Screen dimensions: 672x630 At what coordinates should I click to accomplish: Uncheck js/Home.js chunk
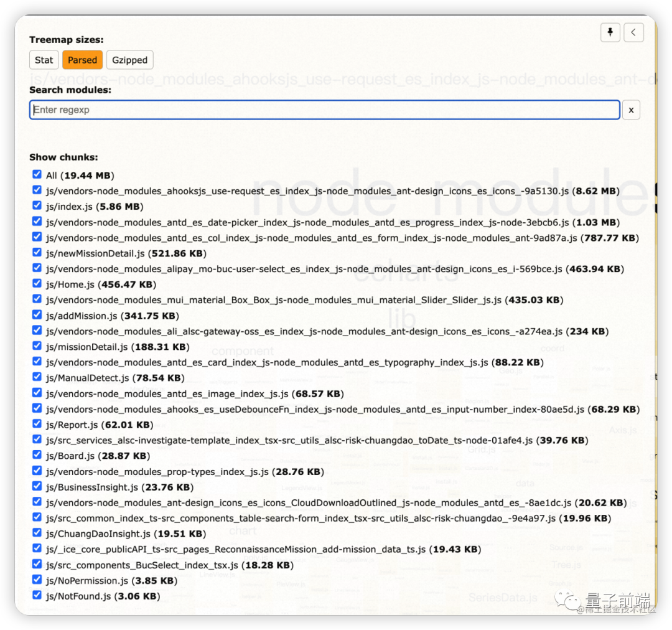point(37,283)
